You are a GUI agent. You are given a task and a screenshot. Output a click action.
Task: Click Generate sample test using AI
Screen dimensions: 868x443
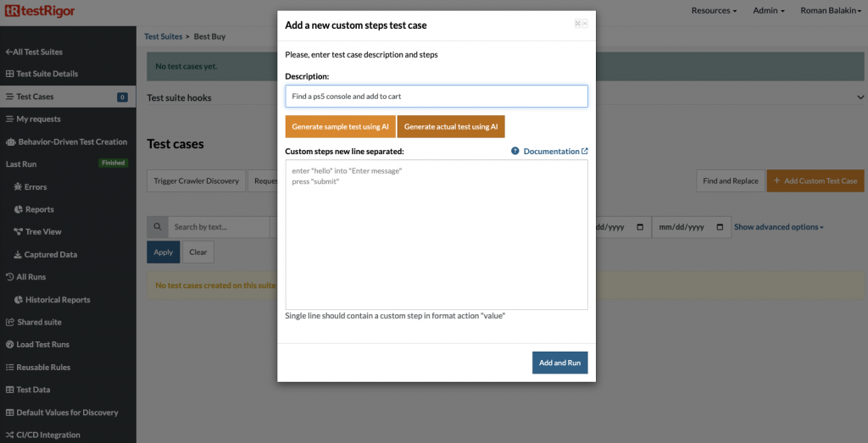pyautogui.click(x=340, y=126)
